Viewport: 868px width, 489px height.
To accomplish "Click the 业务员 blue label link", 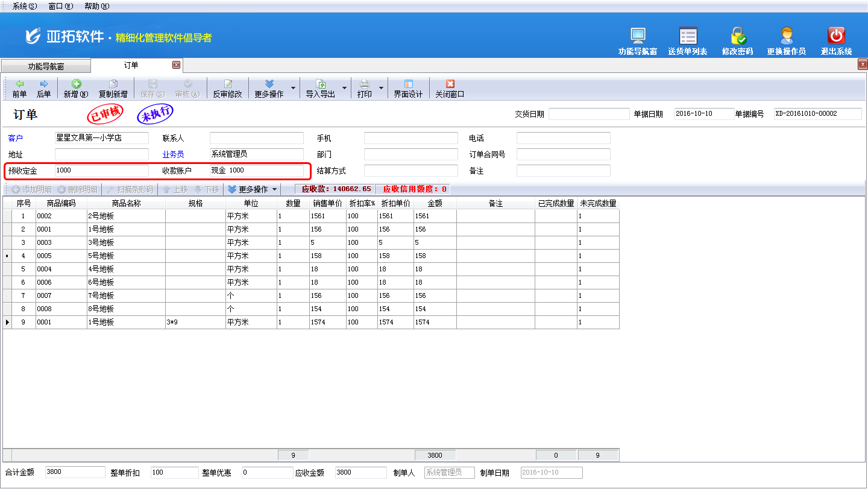I will tap(173, 154).
